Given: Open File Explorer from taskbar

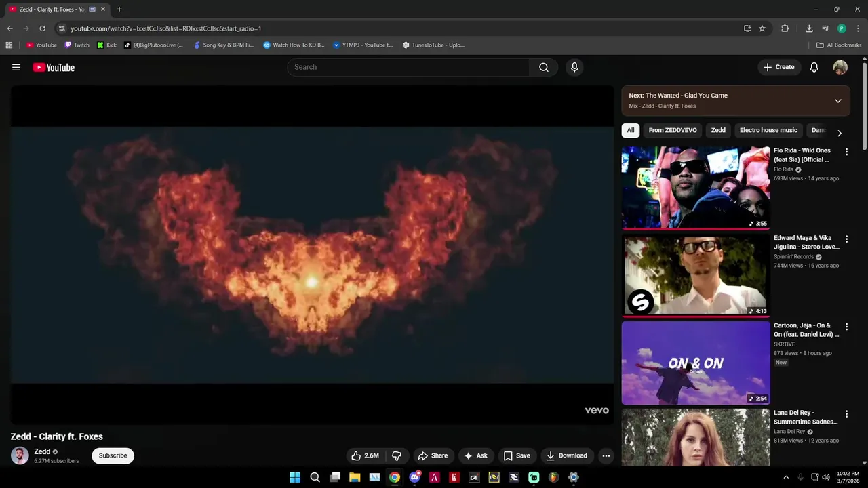Looking at the screenshot, I should [355, 477].
